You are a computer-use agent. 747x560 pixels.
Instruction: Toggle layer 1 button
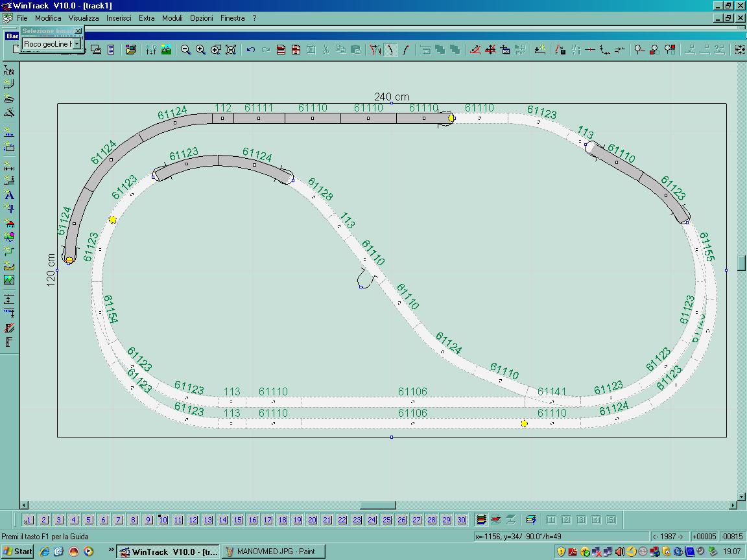(29, 520)
